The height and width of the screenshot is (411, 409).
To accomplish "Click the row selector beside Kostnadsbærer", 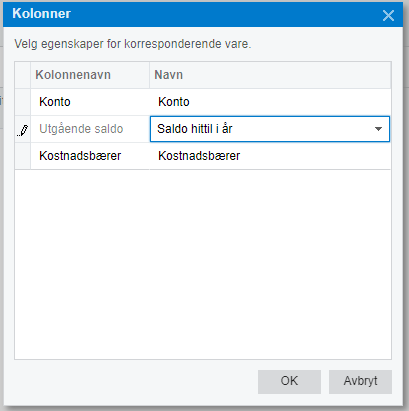I will tap(23, 156).
